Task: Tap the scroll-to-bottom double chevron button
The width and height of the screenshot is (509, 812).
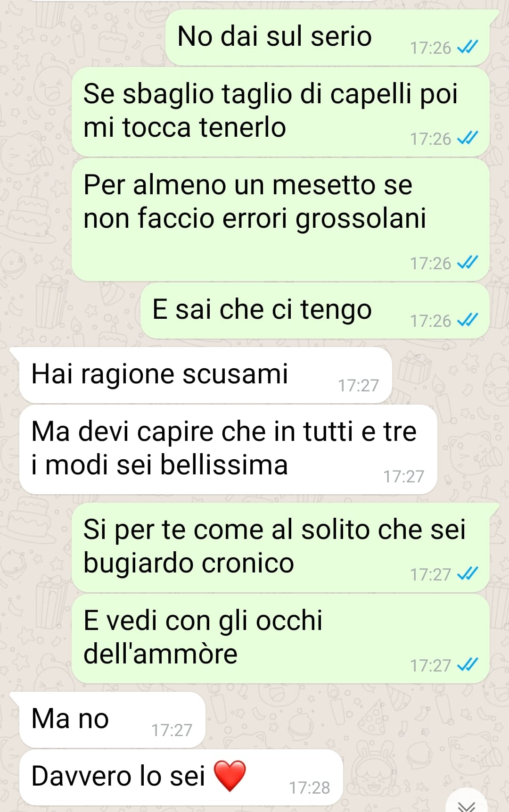Action: point(466,803)
